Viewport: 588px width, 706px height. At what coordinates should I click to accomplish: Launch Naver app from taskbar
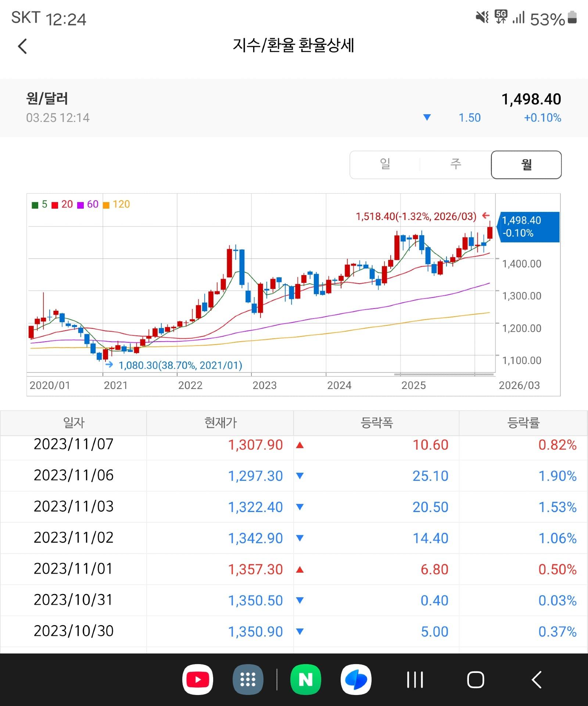click(x=305, y=680)
